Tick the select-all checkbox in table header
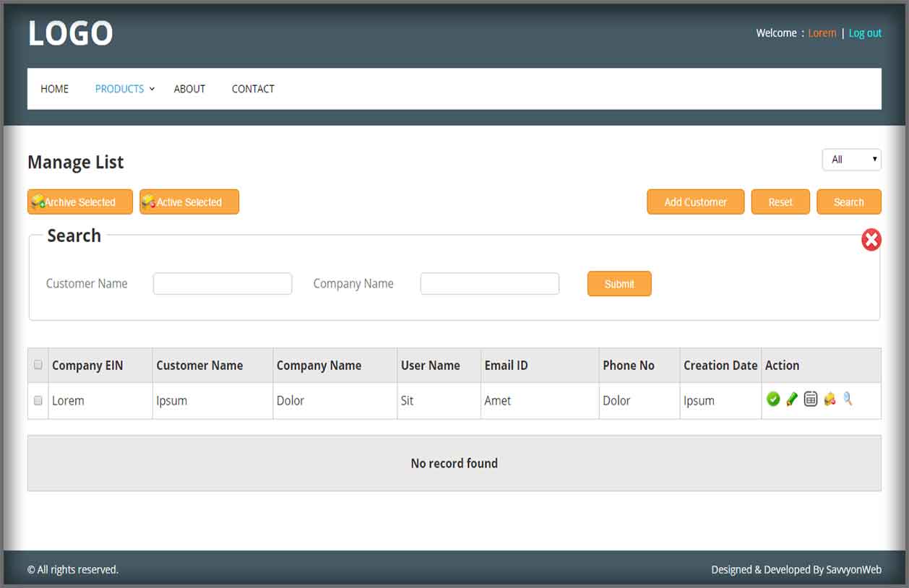 point(38,365)
